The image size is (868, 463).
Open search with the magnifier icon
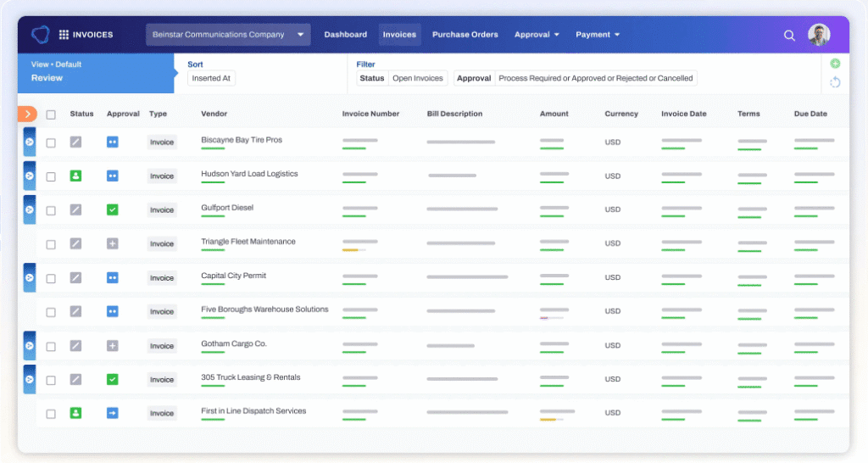tap(789, 36)
